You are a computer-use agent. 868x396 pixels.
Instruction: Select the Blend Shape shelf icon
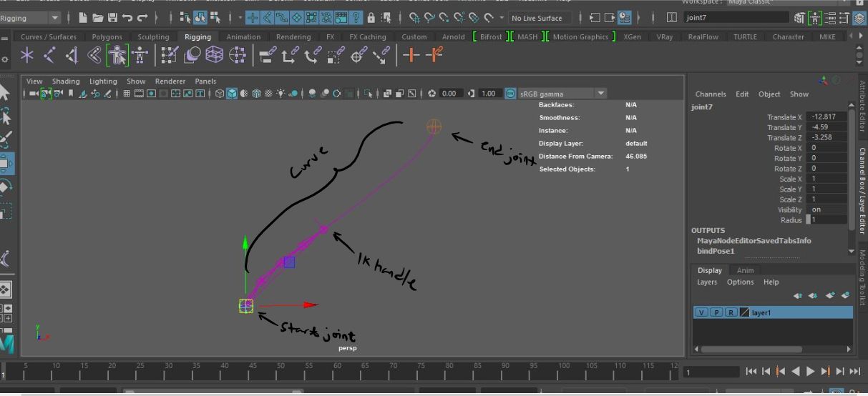[192, 54]
